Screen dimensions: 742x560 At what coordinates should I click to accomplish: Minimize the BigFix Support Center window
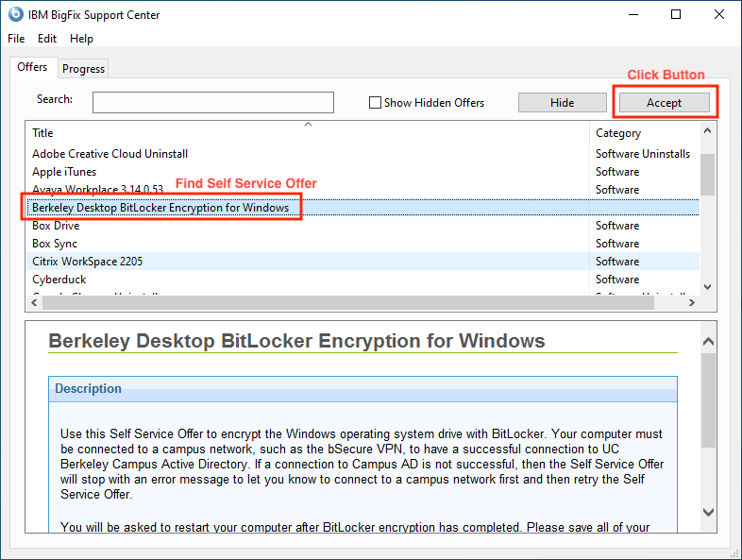tap(633, 15)
